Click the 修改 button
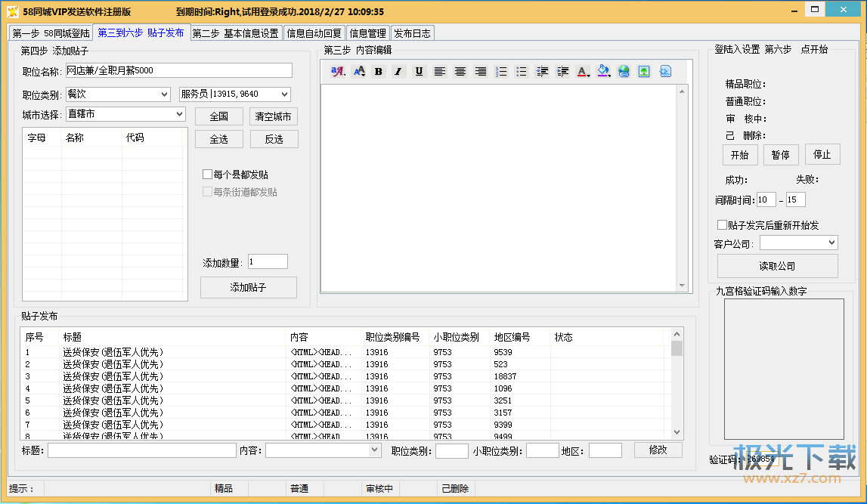Viewport: 867px width, 504px height. pyautogui.click(x=658, y=450)
